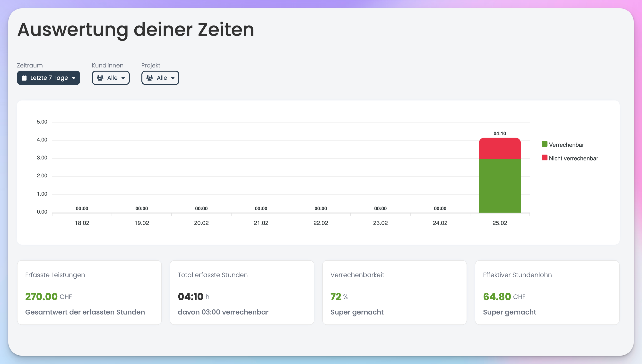Toggle the red Nicht verrechenbar legend swatch
Viewport: 642px width, 364px height.
[544, 157]
